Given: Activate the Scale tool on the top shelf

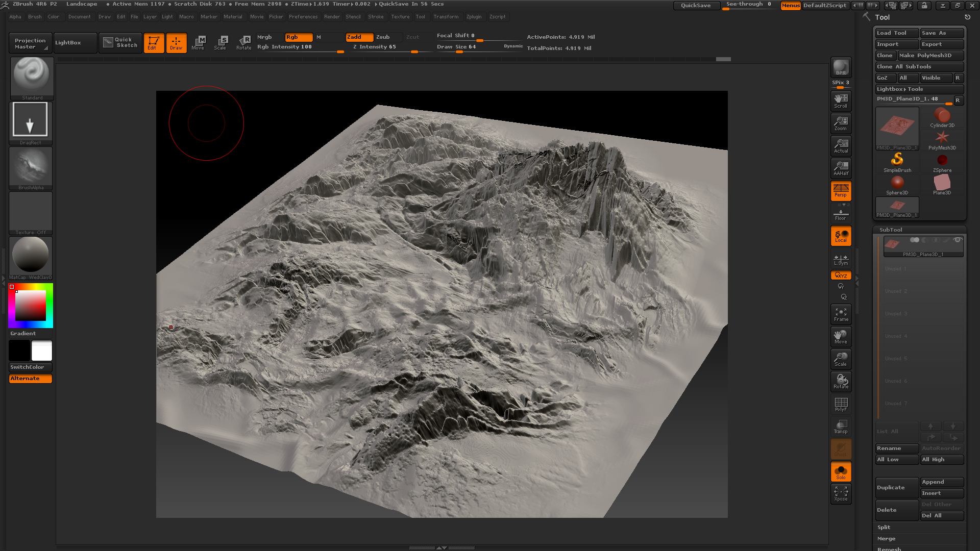Looking at the screenshot, I should tap(221, 43).
